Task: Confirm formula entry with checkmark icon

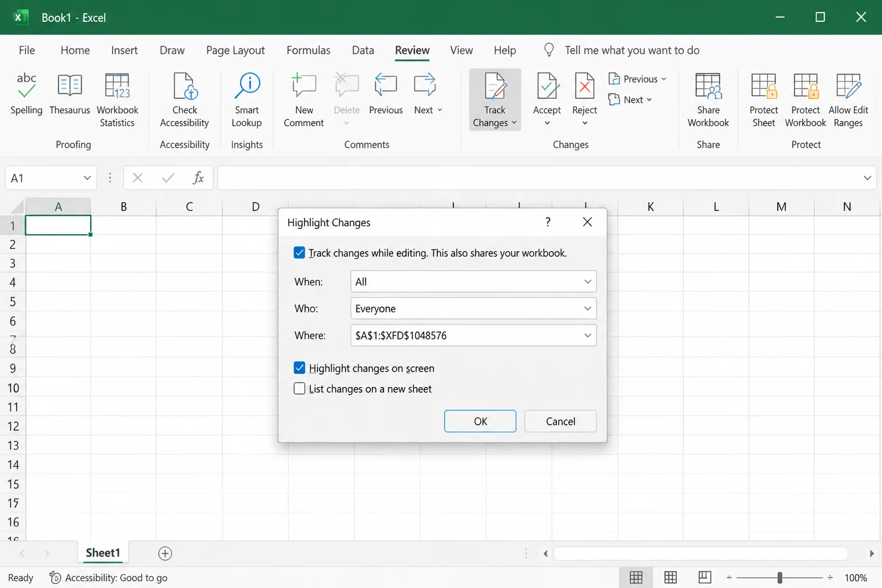Action: pos(168,178)
